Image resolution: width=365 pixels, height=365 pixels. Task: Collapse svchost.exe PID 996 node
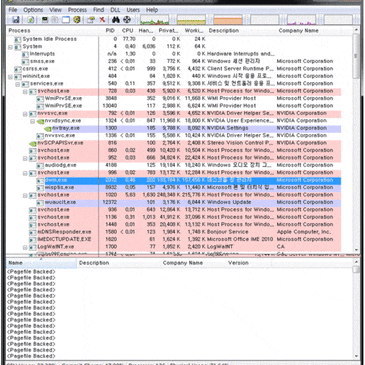coord(25,173)
